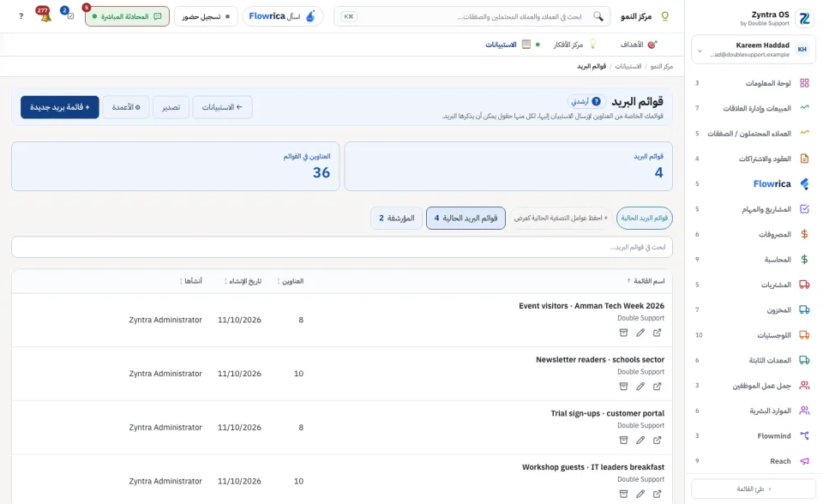The image size is (823, 504).
Task: Edit the Workshop guests mailing list
Action: (x=640, y=494)
